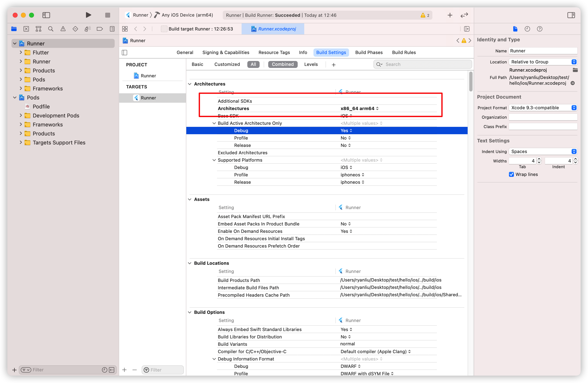Select the All settings filter
The image size is (588, 383).
coord(253,64)
